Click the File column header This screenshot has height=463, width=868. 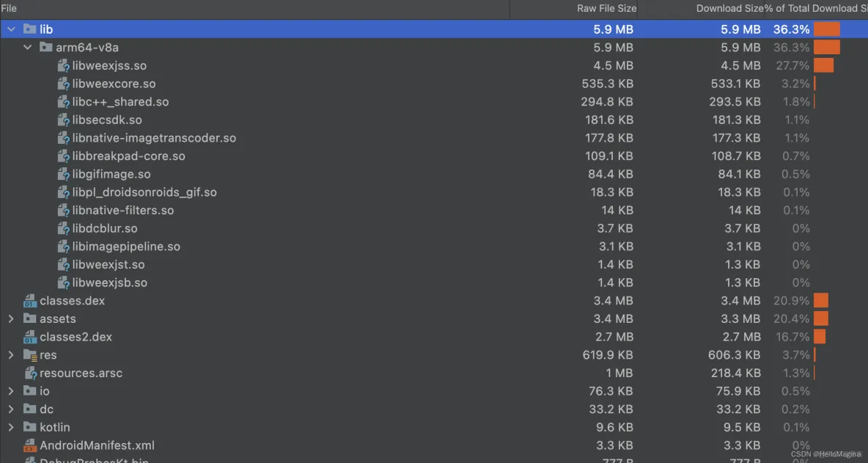coord(10,9)
